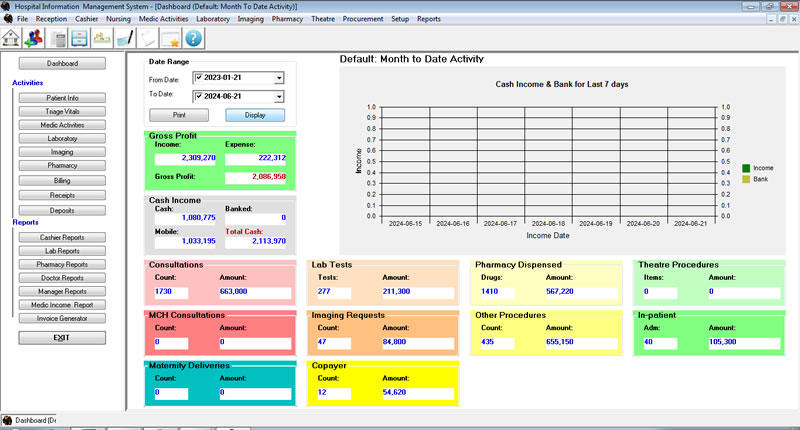Open the Pharmacy menu

[287, 19]
